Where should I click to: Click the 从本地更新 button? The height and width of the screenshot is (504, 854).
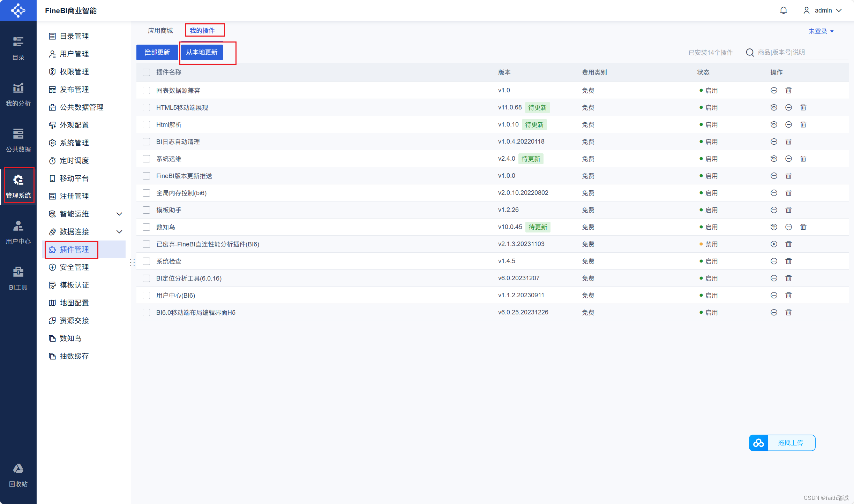202,53
